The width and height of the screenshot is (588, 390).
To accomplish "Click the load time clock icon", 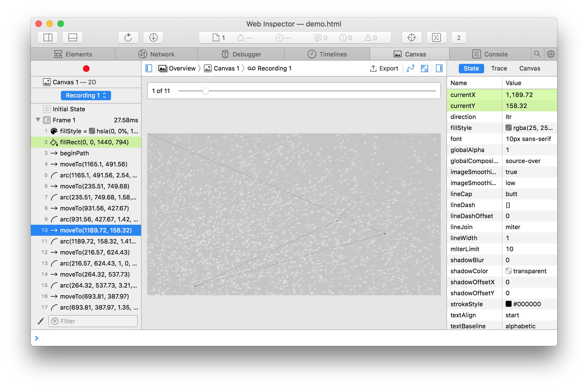I will pyautogui.click(x=279, y=38).
